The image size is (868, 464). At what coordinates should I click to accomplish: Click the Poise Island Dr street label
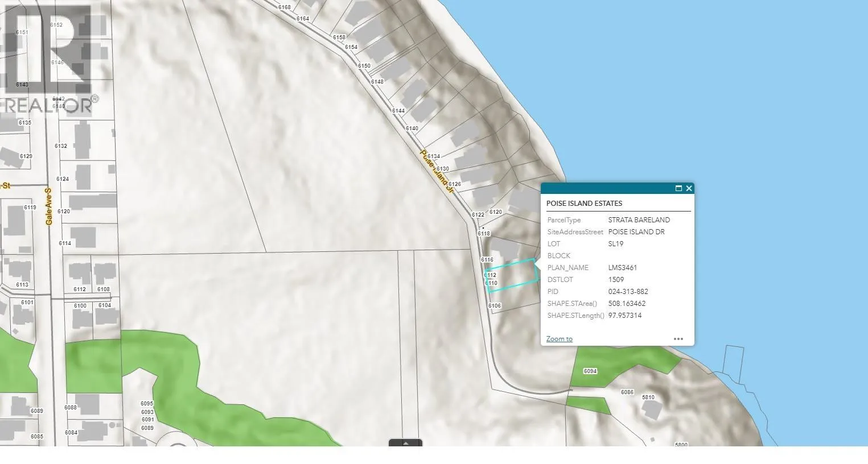point(437,171)
